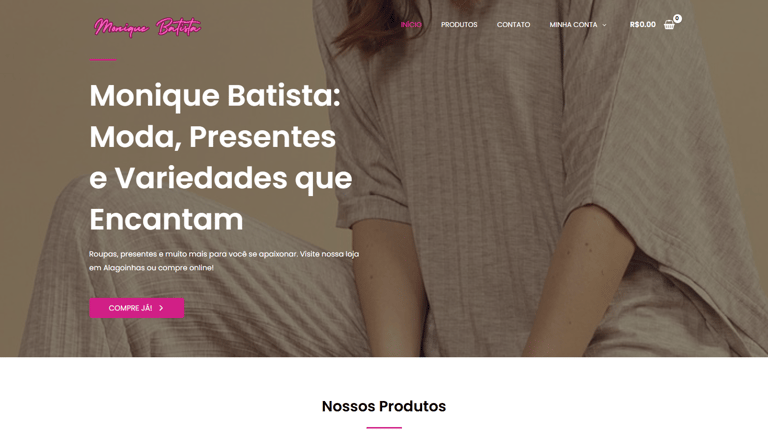Click the pink underline below Nossos Produtos
Screen dimensions: 768x431
384,428
